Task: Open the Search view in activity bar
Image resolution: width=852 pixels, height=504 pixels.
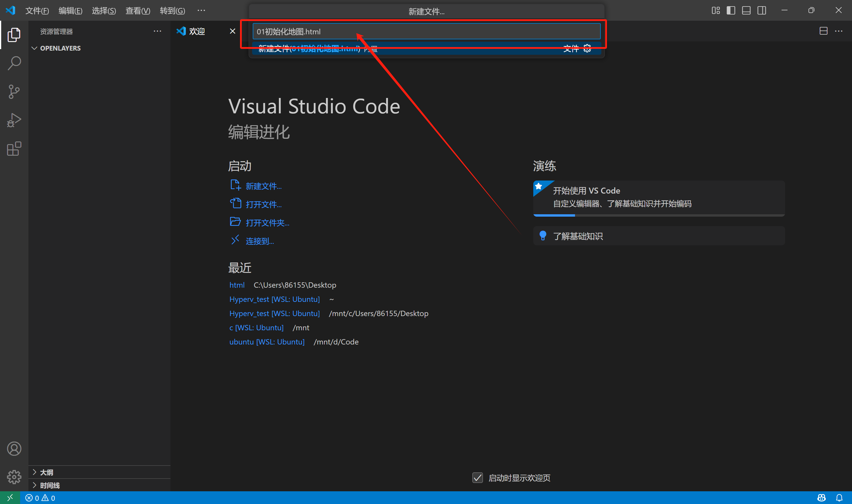Action: point(14,63)
